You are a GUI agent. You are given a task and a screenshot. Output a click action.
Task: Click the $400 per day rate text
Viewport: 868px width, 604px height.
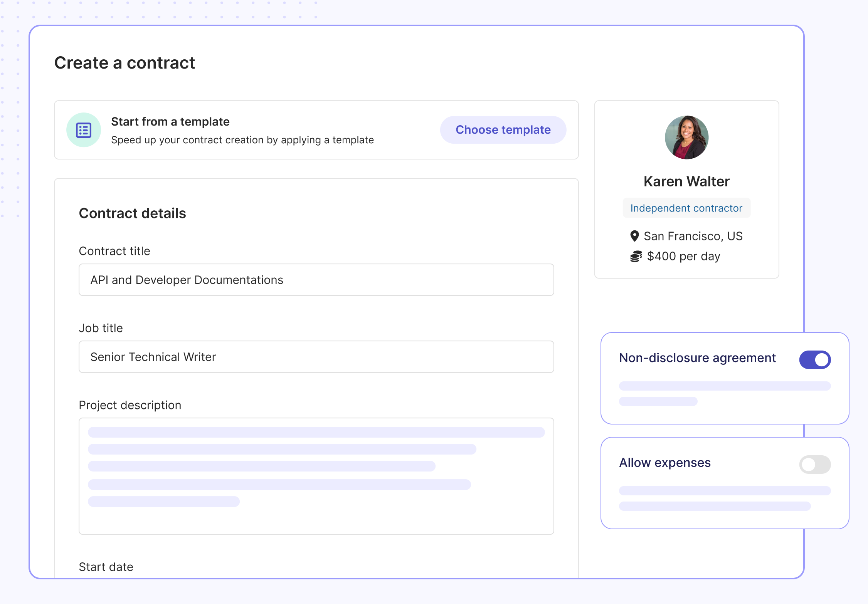[683, 257]
